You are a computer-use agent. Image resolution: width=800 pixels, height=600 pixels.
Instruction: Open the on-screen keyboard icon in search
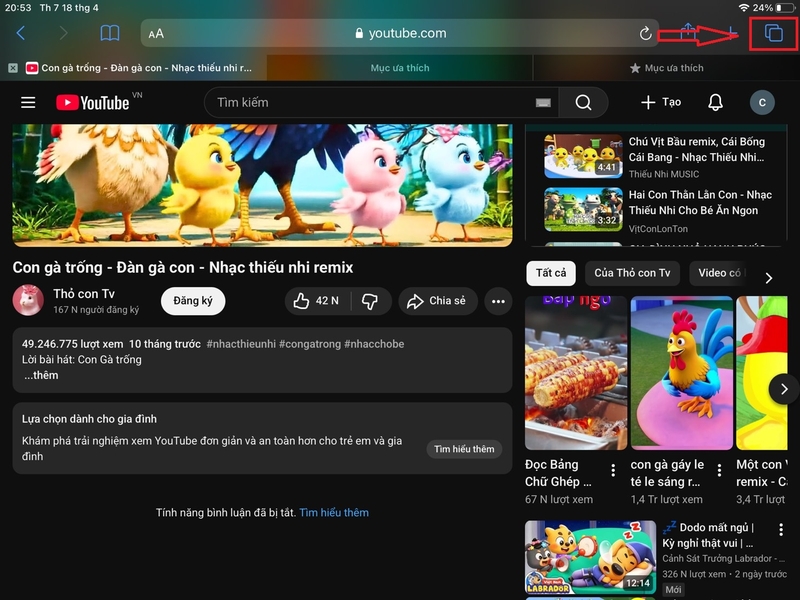543,103
